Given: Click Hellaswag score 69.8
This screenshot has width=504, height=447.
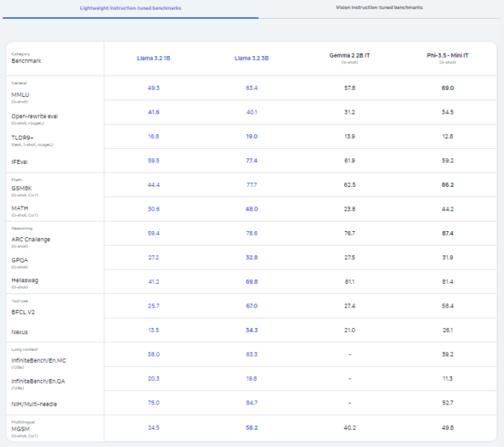Looking at the screenshot, I should pyautogui.click(x=252, y=282).
